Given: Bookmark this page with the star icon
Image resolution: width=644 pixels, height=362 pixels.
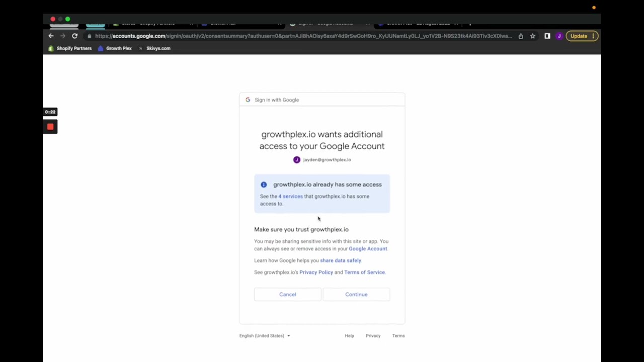Looking at the screenshot, I should [533, 36].
